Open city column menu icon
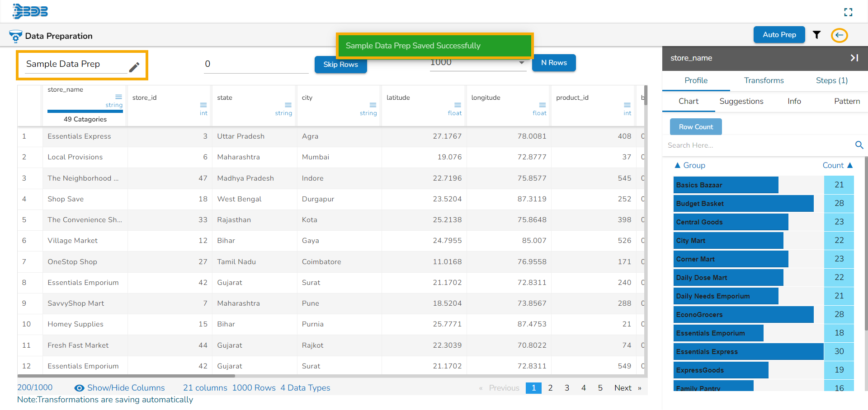Viewport: 868px width, 410px height. [x=373, y=105]
